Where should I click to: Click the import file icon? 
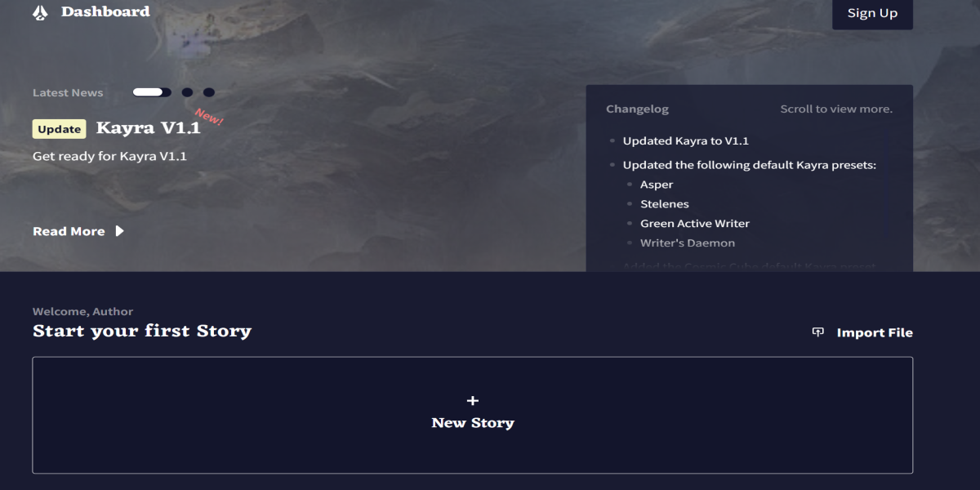[817, 332]
